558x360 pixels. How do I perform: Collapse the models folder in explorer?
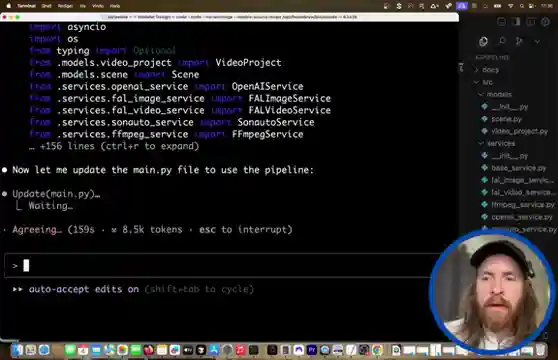(x=499, y=94)
